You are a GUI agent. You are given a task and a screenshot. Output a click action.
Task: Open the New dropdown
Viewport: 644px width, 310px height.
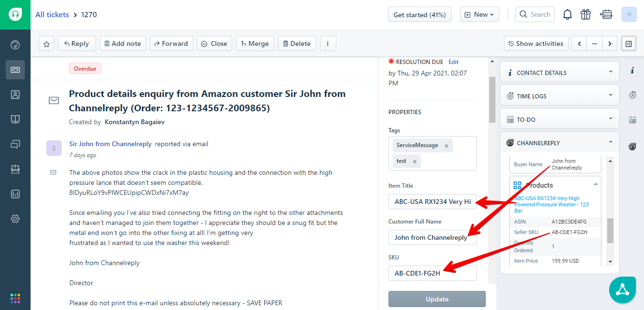[480, 14]
